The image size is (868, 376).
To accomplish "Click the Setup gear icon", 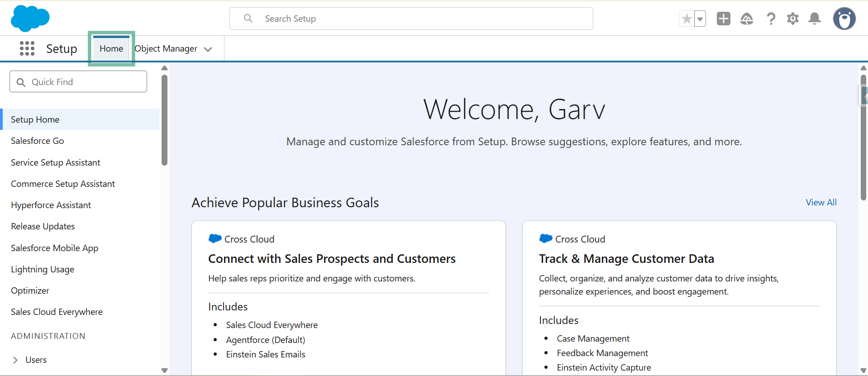I will (x=792, y=19).
